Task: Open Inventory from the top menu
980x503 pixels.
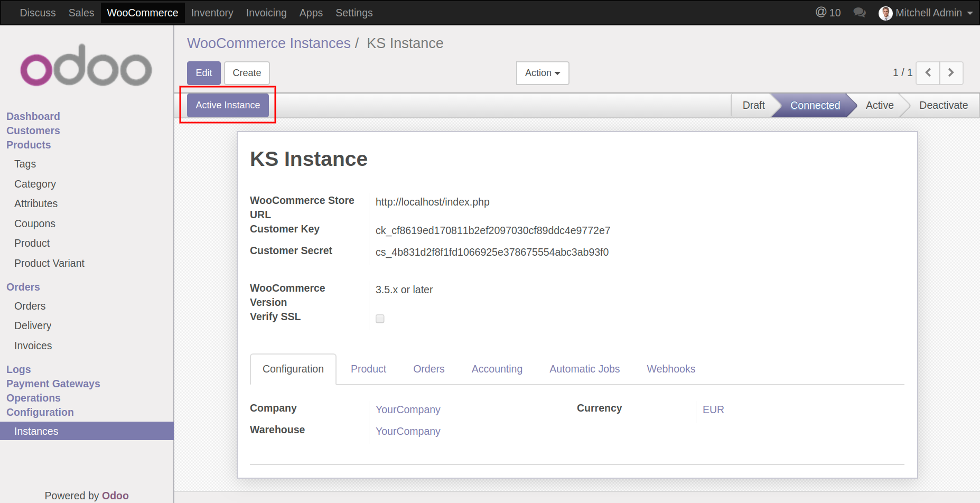Action: (212, 13)
